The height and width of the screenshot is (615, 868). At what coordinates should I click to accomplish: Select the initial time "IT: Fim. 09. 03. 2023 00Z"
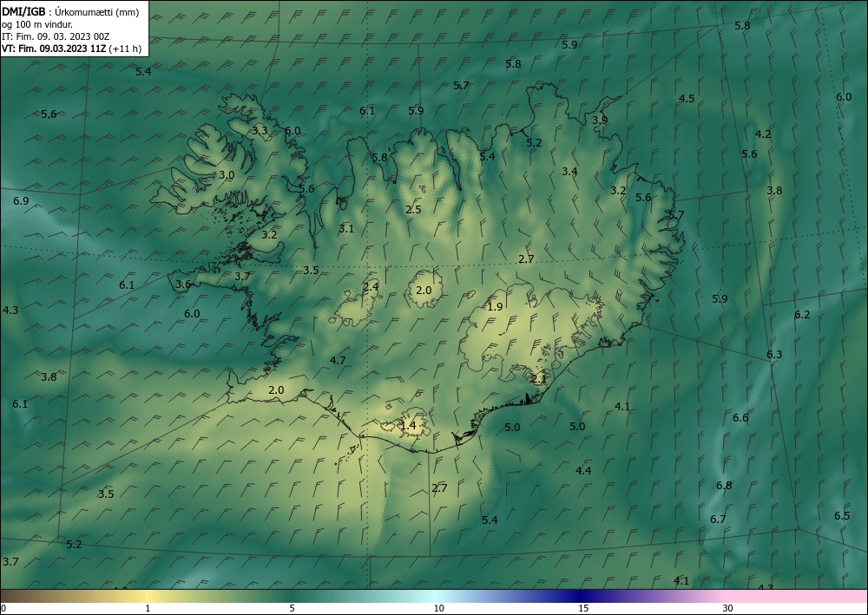click(x=56, y=36)
